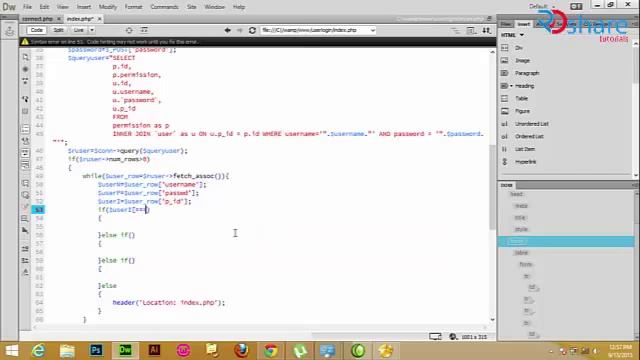
Task: Click the file management up/down arrows icon
Action: click(487, 30)
